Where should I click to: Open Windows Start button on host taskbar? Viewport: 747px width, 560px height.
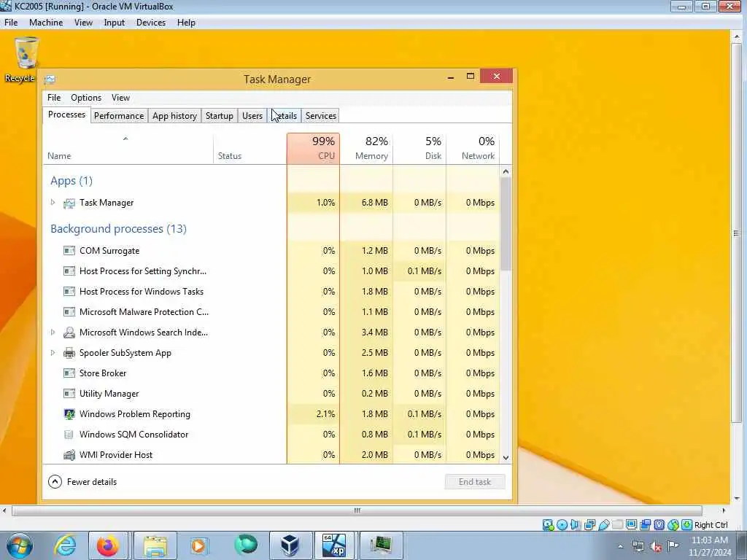pyautogui.click(x=20, y=545)
